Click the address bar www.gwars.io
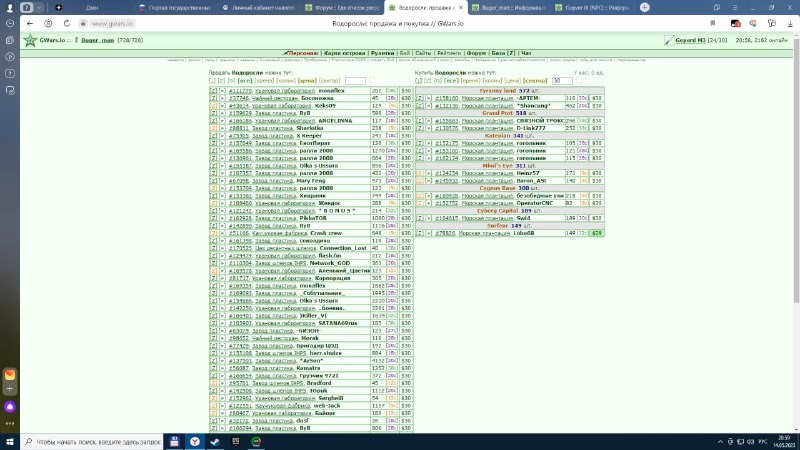The image size is (800, 450). [112, 23]
